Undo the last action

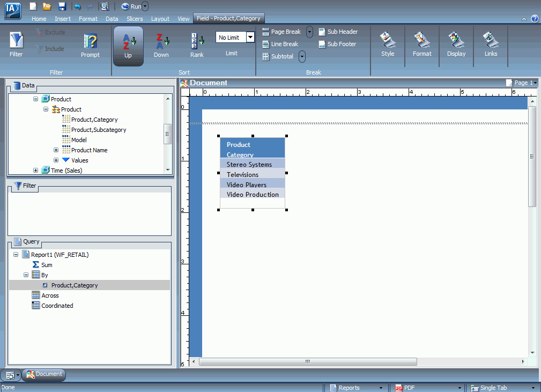click(77, 6)
